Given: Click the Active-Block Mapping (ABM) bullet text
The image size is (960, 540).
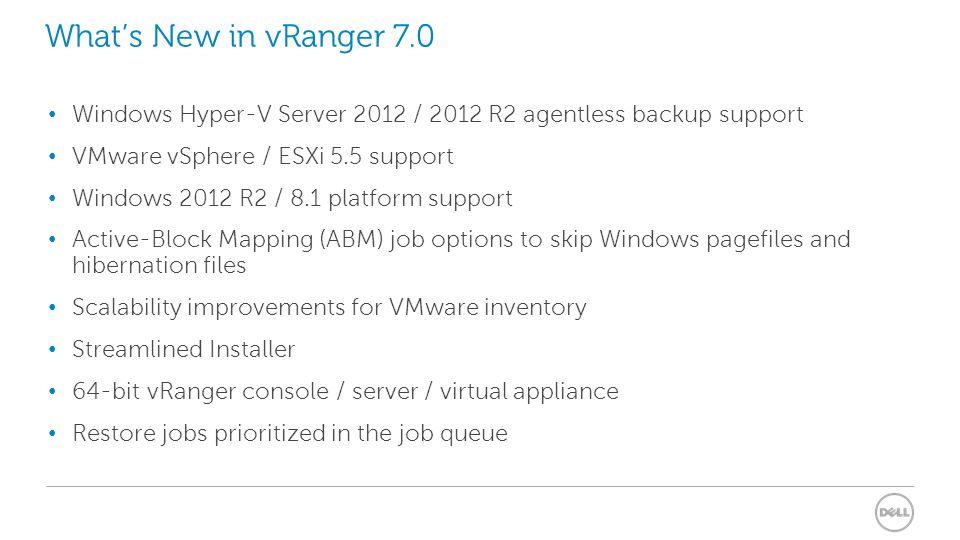Looking at the screenshot, I should pyautogui.click(x=461, y=239).
